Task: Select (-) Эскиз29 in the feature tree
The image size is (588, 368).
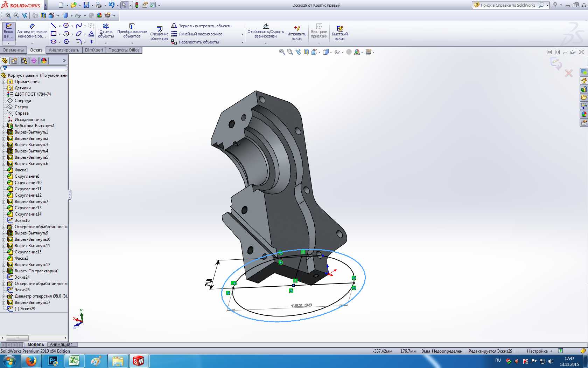Action: click(x=25, y=309)
